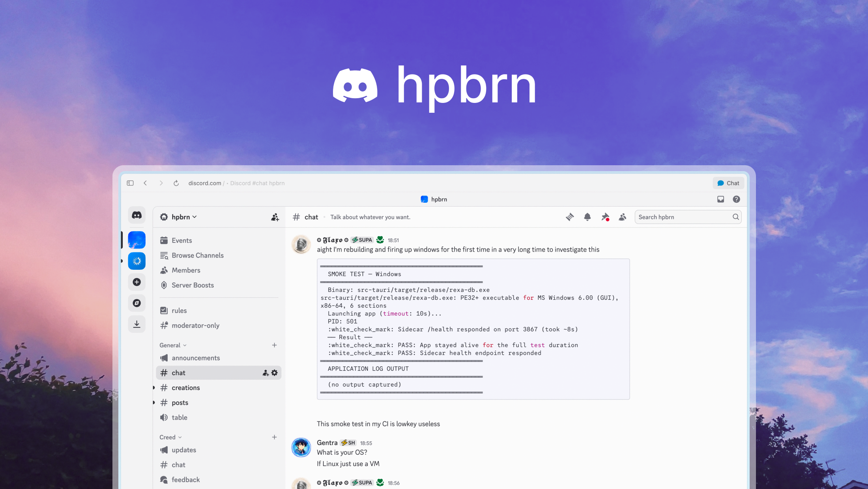Open Gentra's avatar

(x=301, y=447)
